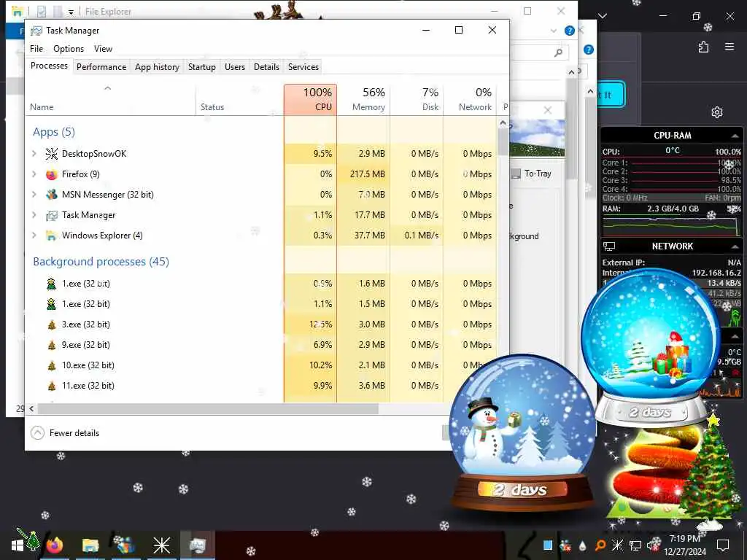Viewport: 747px width, 560px height.
Task: Click the taskbar clock showing 7:19 PM
Action: click(684, 545)
